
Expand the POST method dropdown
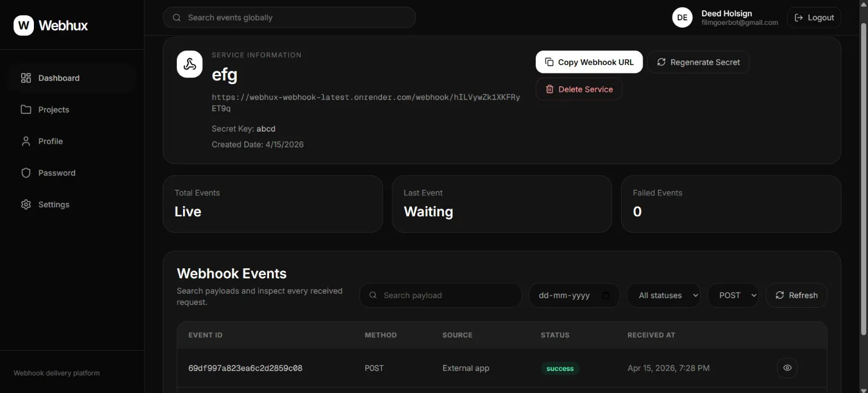tap(733, 295)
